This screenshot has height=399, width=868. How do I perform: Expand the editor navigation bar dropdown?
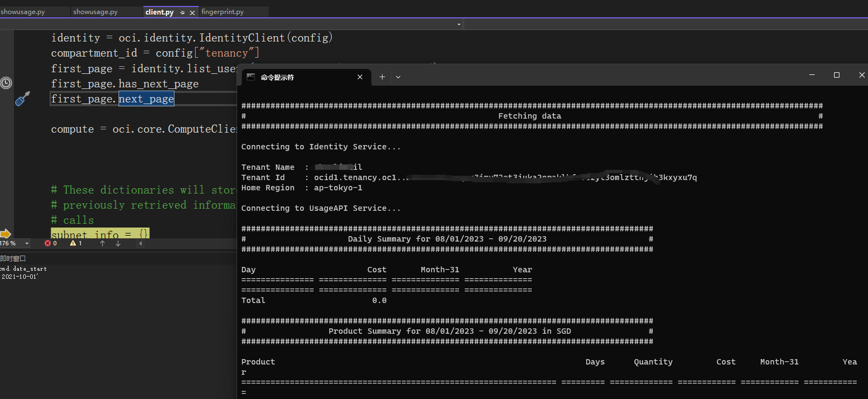[459, 24]
